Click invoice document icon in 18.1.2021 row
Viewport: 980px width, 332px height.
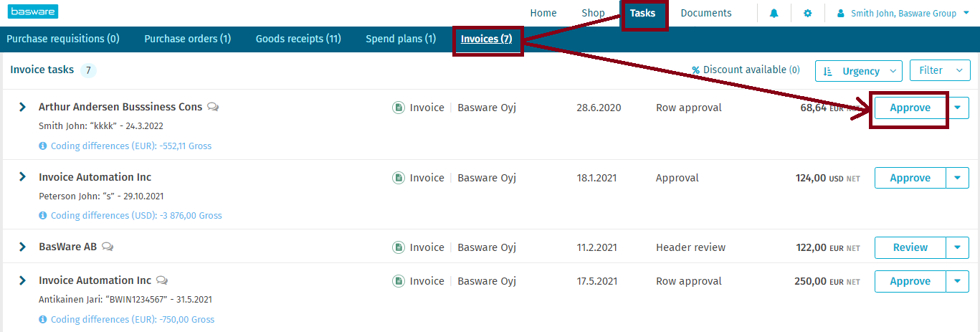click(x=399, y=178)
